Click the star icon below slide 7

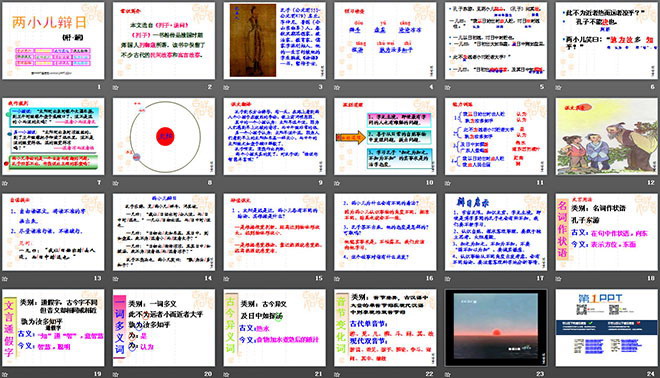point(5,183)
